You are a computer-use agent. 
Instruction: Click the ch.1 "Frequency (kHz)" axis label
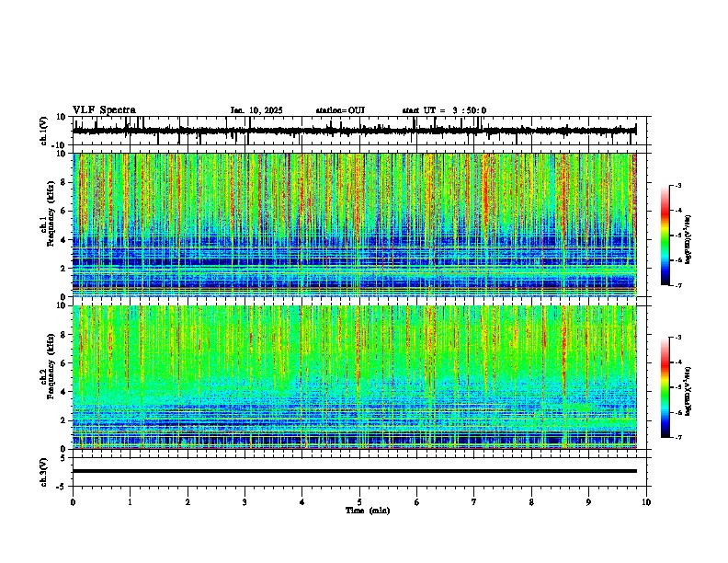[51, 213]
